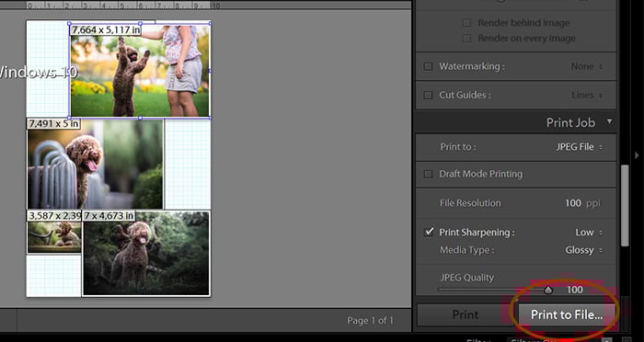Click the right panel collapse arrow

coord(637,155)
